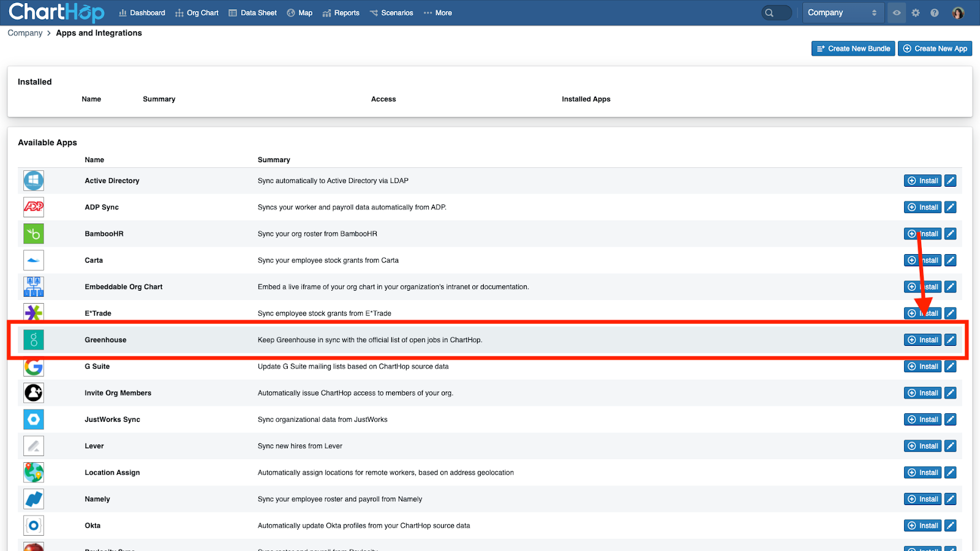Click Create New Bundle button

click(853, 48)
